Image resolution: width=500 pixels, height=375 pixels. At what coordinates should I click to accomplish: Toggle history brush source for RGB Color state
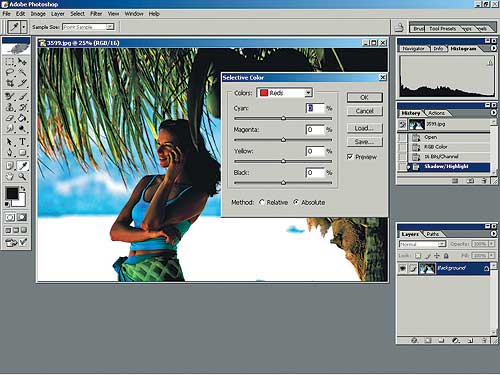tap(402, 147)
